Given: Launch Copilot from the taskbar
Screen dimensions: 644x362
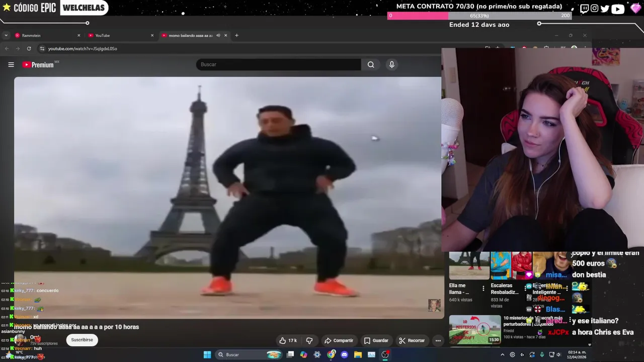Looking at the screenshot, I should coord(303,354).
